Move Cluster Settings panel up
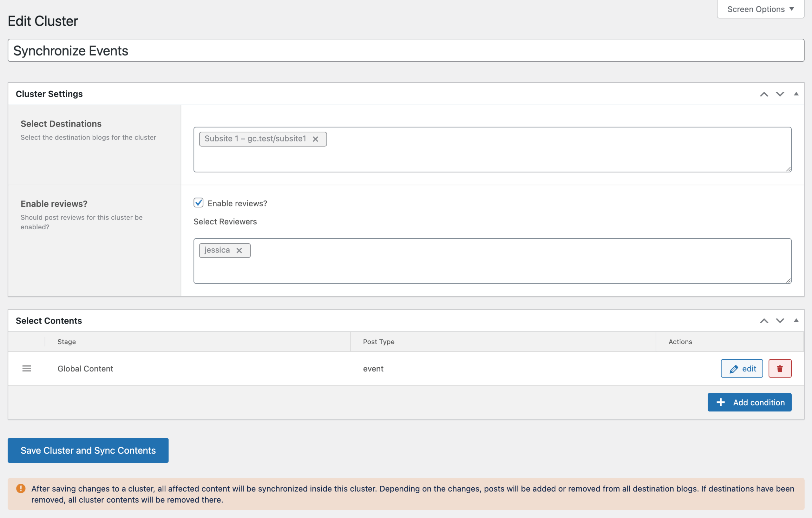 tap(764, 94)
